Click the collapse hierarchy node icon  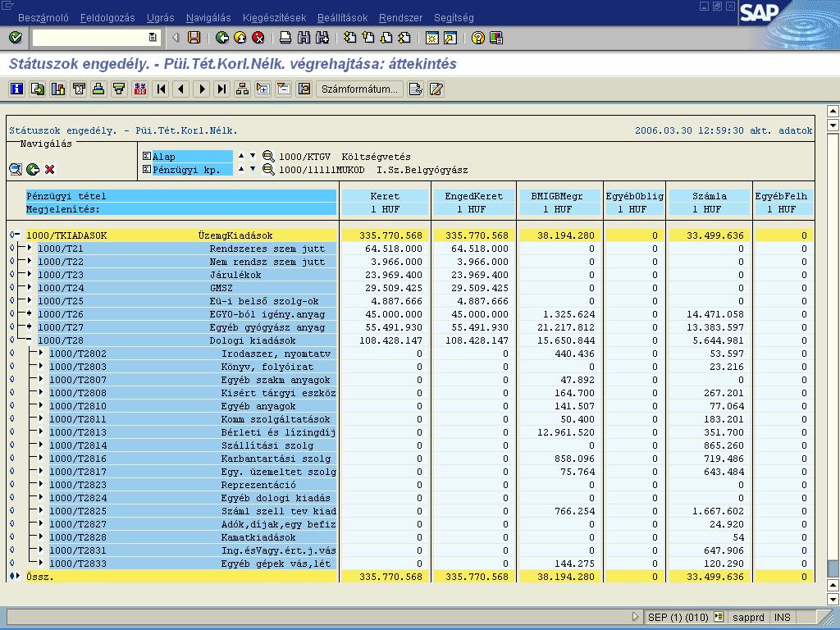pos(283,89)
